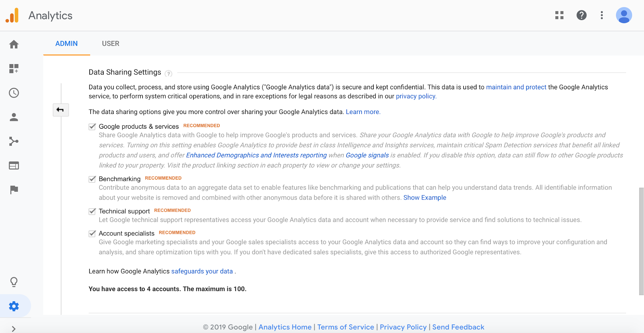Open the three-dot more options menu

click(602, 15)
